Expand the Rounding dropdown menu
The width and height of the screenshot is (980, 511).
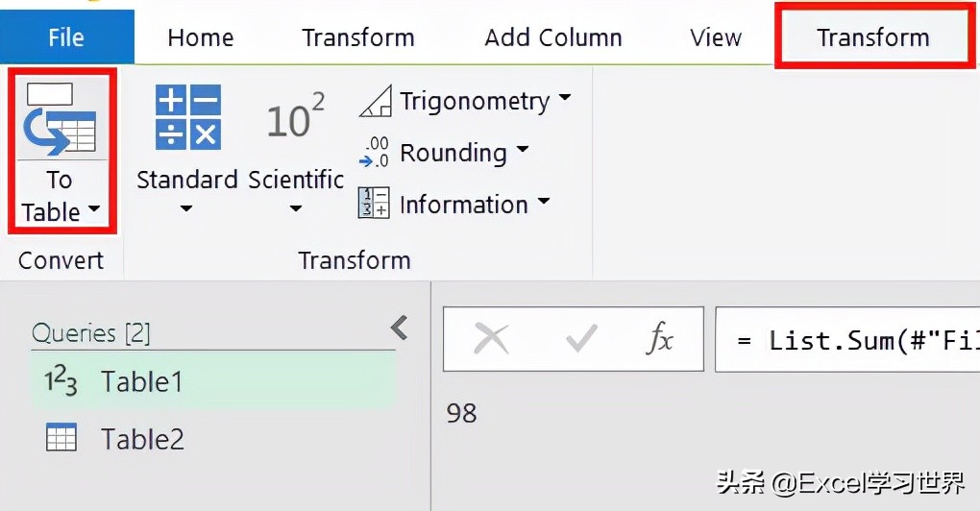pyautogui.click(x=523, y=151)
